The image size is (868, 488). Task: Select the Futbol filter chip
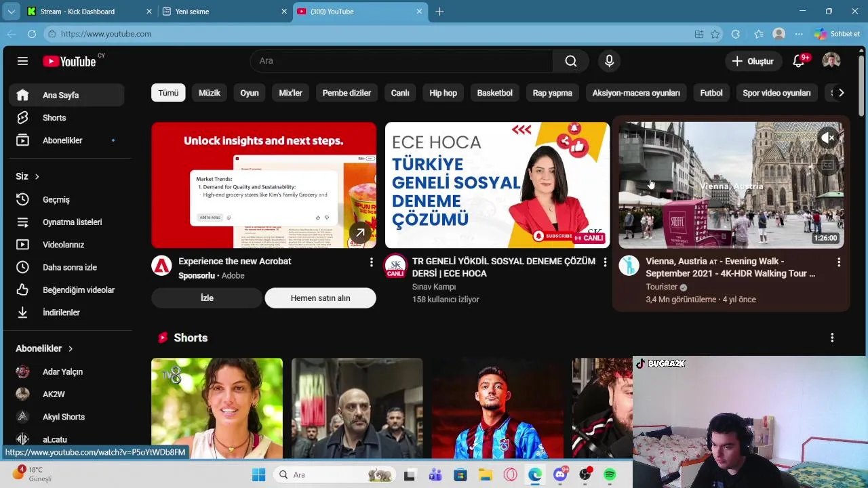711,93
